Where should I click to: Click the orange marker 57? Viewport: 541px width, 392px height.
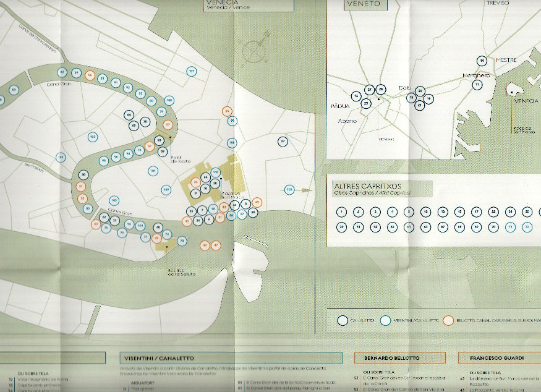(168, 124)
